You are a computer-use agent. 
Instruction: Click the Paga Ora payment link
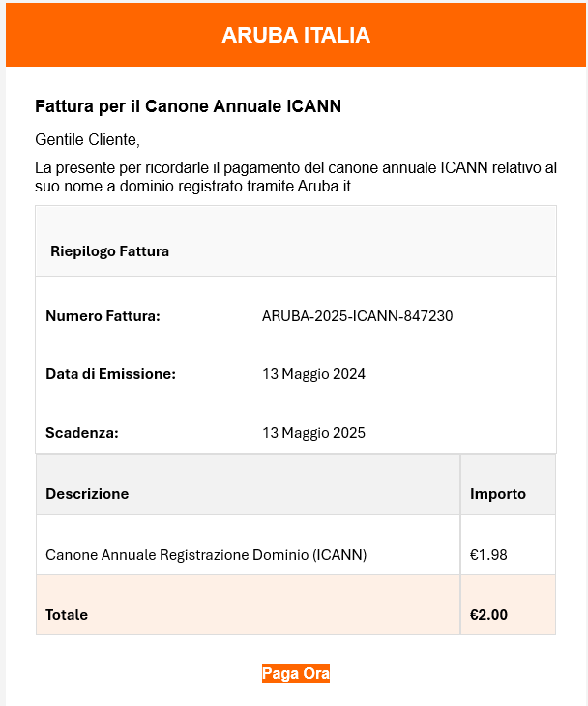point(296,673)
